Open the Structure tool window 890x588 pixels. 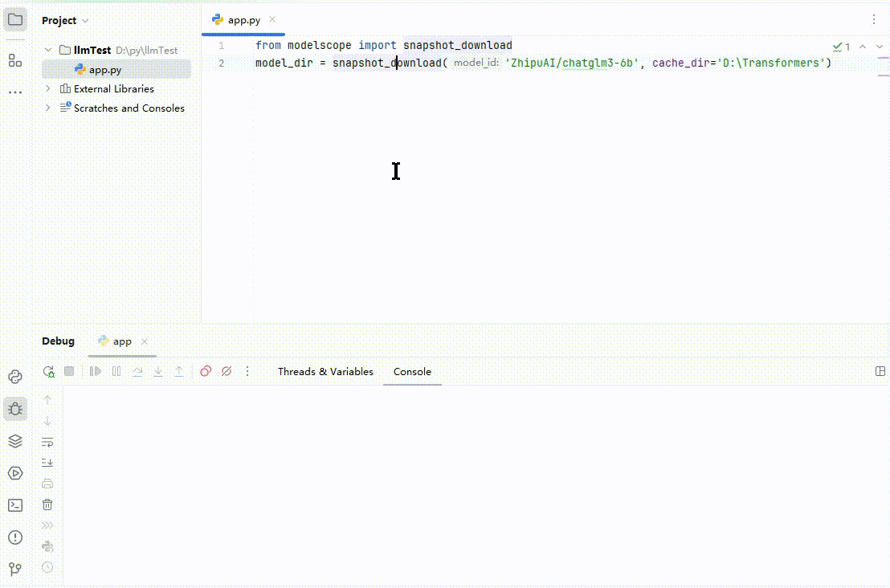(x=14, y=60)
